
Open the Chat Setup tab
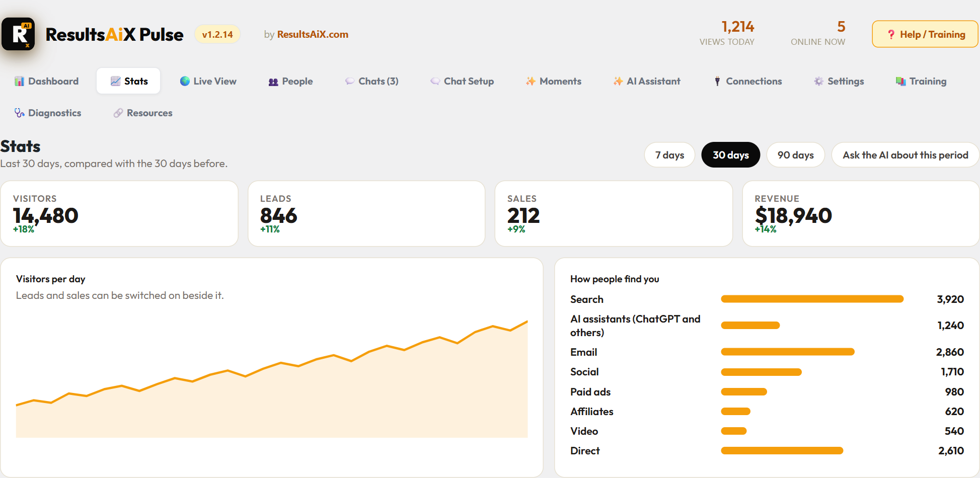(462, 81)
